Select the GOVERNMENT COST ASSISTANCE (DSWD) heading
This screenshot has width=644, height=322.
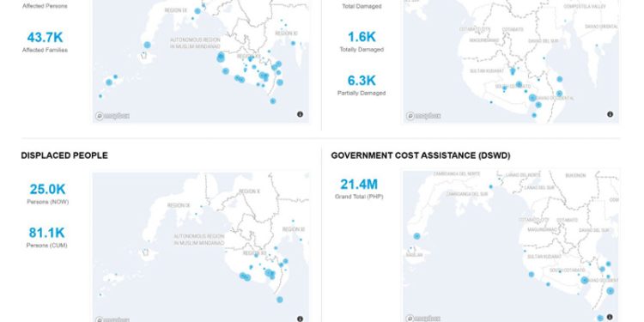click(421, 155)
